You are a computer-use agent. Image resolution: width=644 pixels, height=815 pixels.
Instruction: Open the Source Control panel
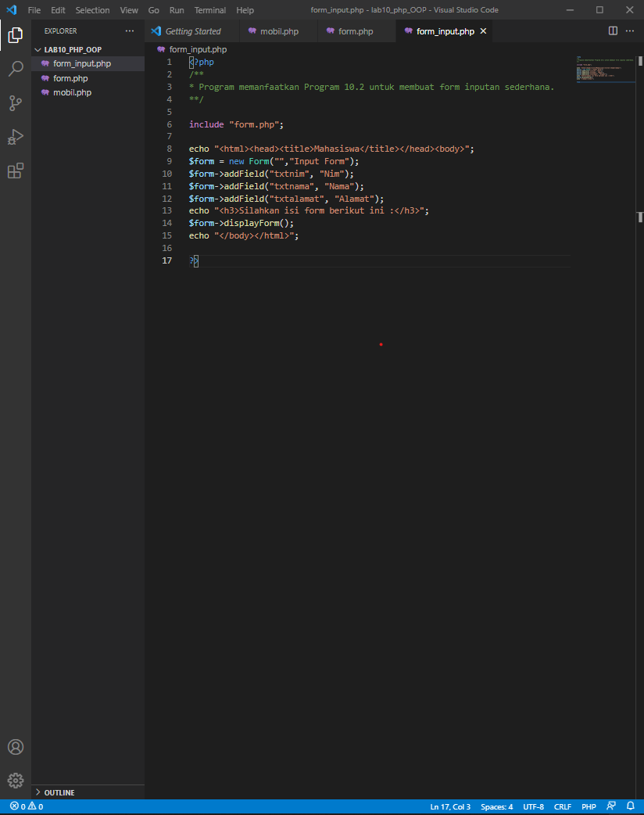tap(16, 102)
